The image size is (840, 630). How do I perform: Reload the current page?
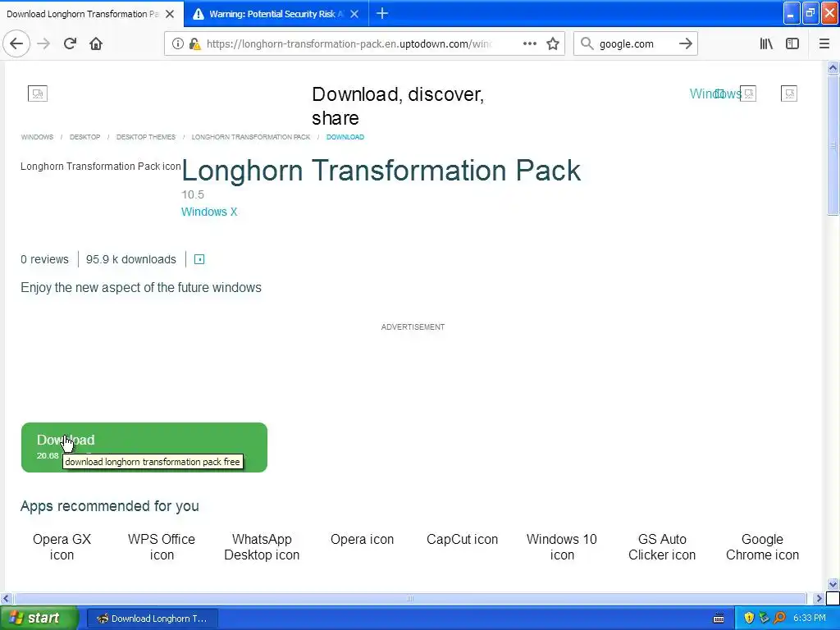pyautogui.click(x=70, y=43)
